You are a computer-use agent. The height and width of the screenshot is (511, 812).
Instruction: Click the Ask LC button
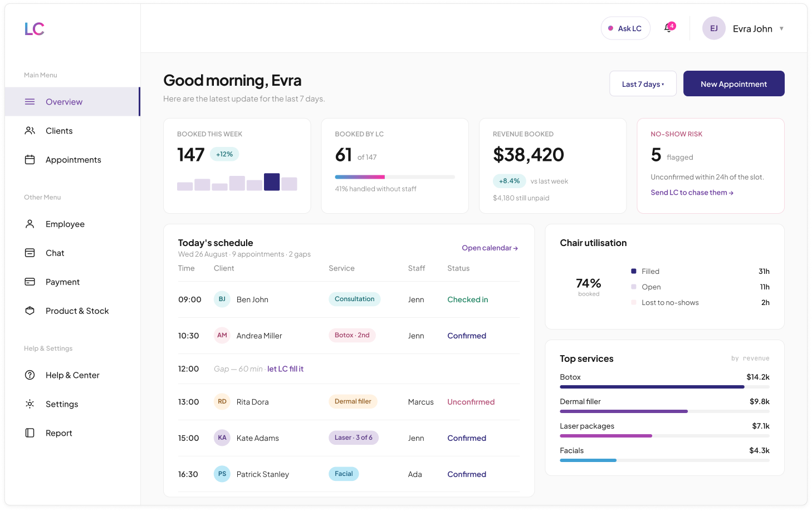[x=625, y=28]
